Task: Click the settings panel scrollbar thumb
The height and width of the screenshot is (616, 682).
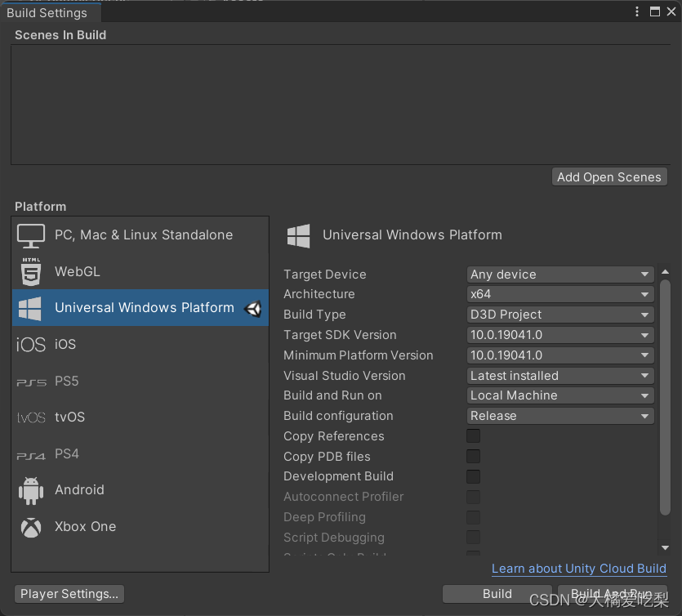Action: 665,397
